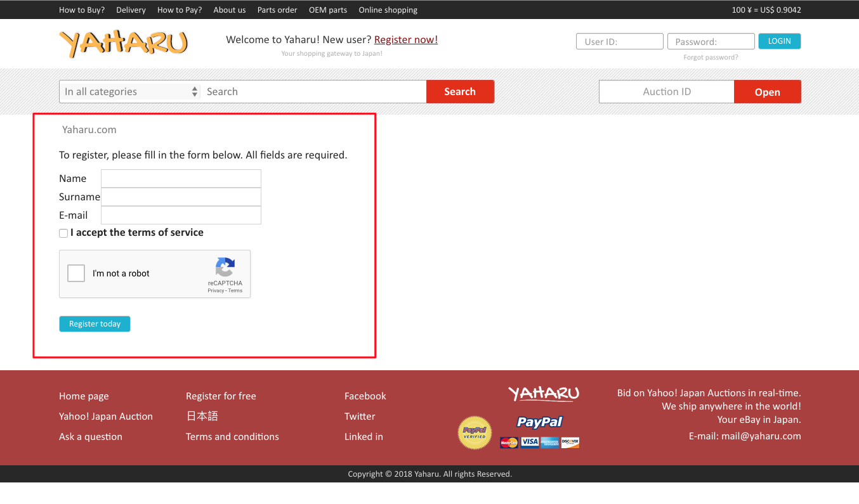859x504 pixels.
Task: Click the Discover card icon
Action: (x=570, y=443)
